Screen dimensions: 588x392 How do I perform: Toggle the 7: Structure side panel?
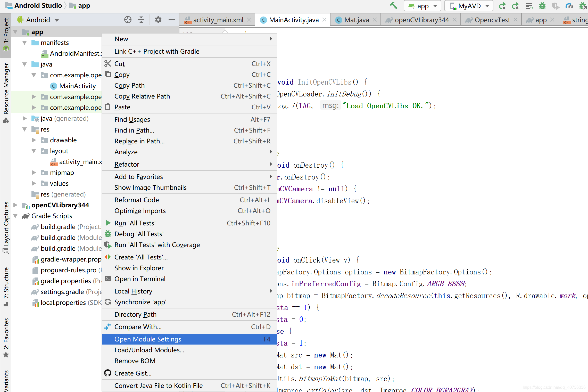6,287
